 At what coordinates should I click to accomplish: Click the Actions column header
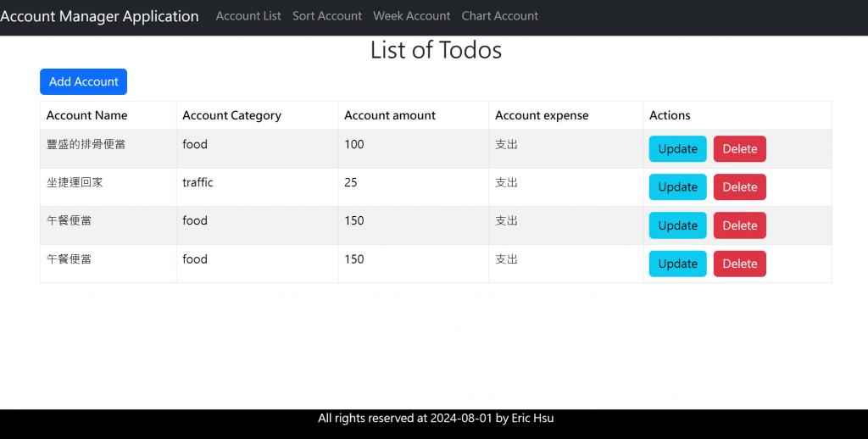[670, 115]
